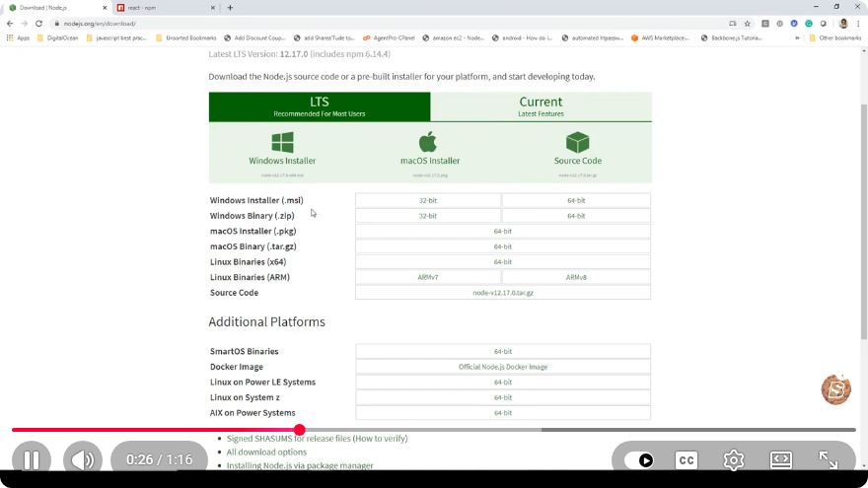Select the LTS release tab
The height and width of the screenshot is (488, 868).
point(320,106)
